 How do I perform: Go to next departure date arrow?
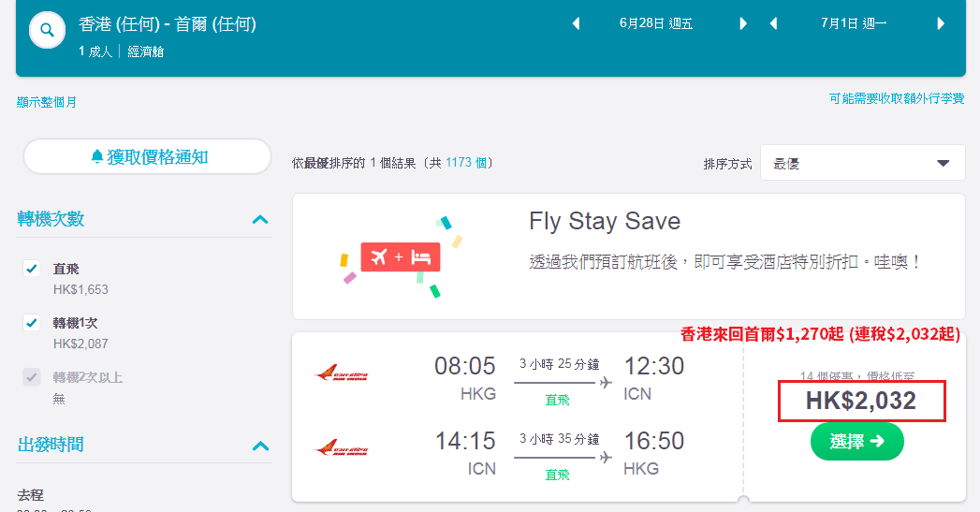click(743, 23)
